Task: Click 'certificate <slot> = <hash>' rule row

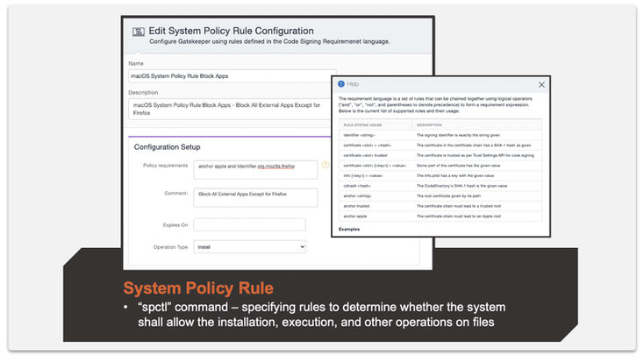Action: pyautogui.click(x=440, y=146)
